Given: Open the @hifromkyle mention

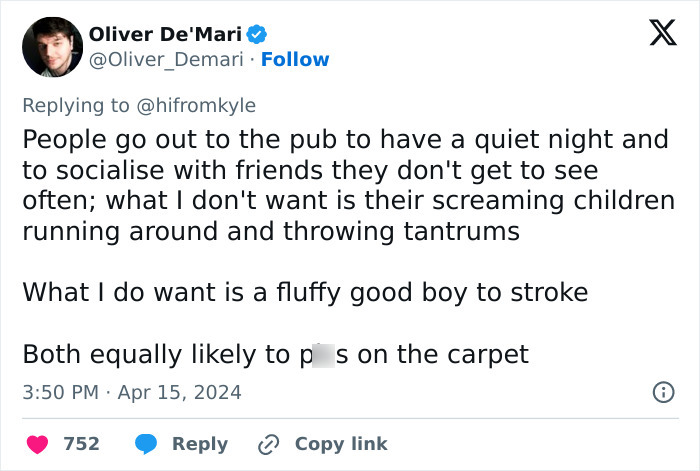Looking at the screenshot, I should [195, 104].
